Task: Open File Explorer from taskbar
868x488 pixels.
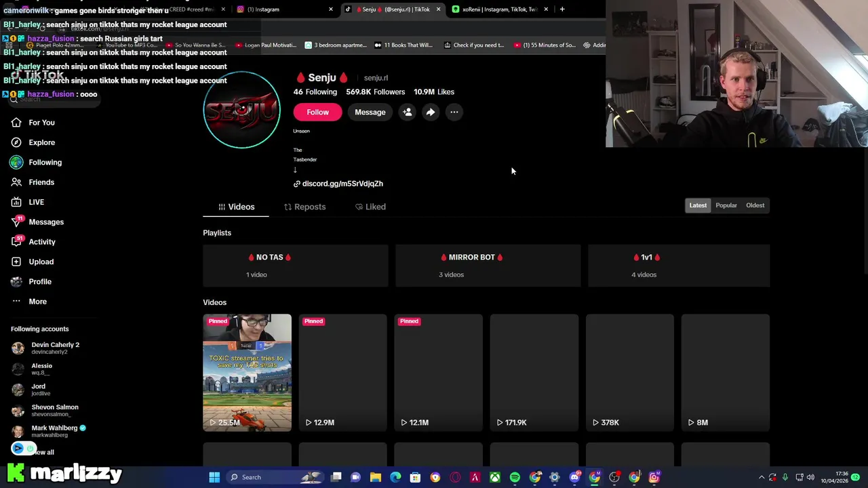Action: [376, 477]
